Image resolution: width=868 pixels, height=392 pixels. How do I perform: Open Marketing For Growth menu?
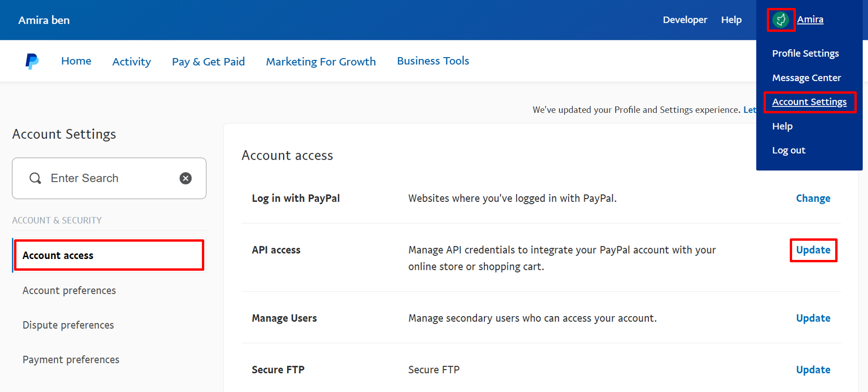[321, 61]
